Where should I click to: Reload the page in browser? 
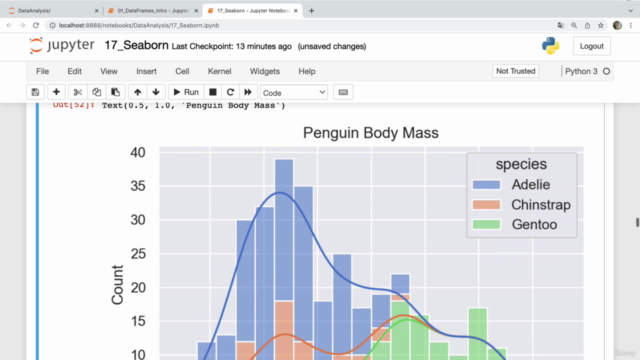pyautogui.click(x=36, y=25)
